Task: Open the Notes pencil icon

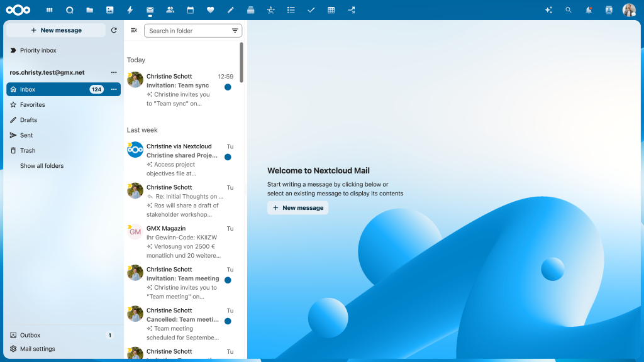Action: point(231,9)
